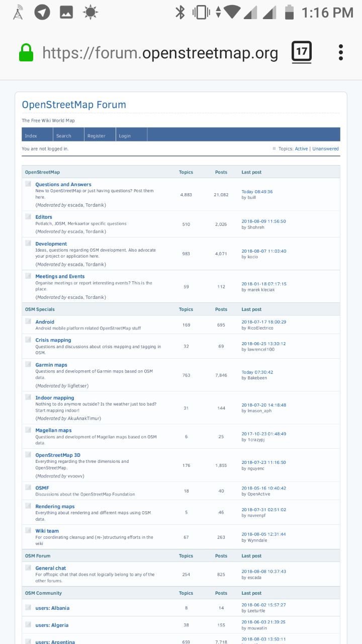The width and height of the screenshot is (362, 644).
Task: Click the forum icon beside General chat
Action: click(28, 568)
